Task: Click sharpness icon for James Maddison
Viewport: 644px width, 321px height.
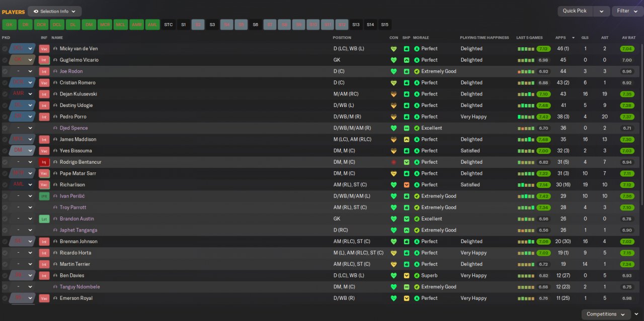Action: [407, 140]
